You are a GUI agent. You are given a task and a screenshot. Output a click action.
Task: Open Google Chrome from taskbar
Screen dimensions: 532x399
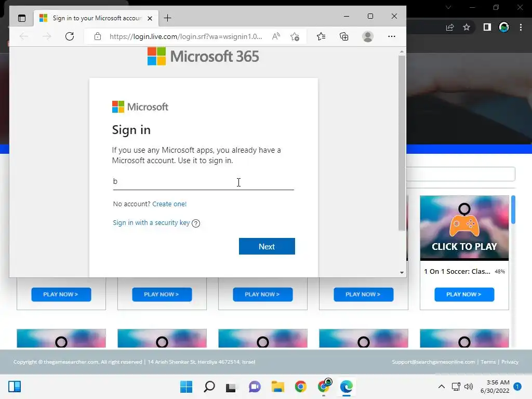[301, 387]
